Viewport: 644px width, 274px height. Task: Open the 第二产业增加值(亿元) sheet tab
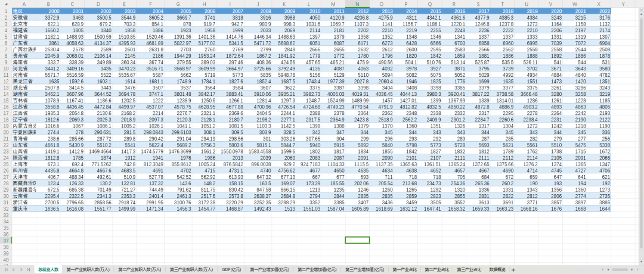click(317, 269)
